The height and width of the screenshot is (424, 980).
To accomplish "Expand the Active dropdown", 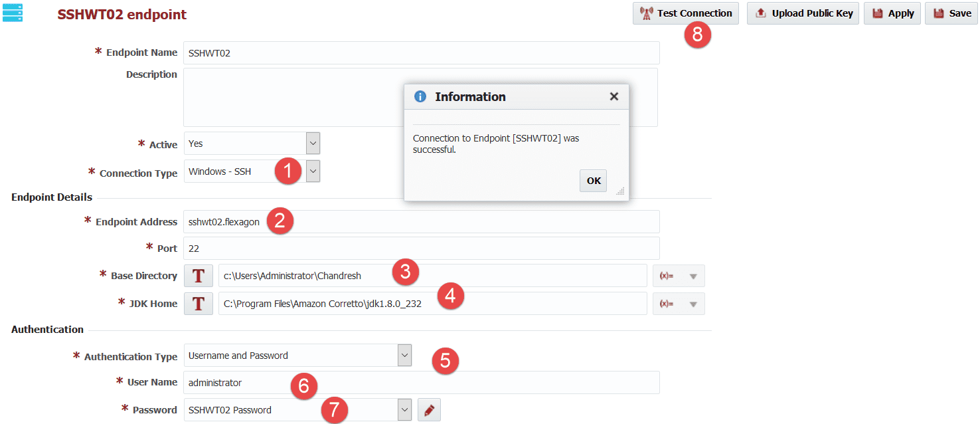I will (313, 143).
